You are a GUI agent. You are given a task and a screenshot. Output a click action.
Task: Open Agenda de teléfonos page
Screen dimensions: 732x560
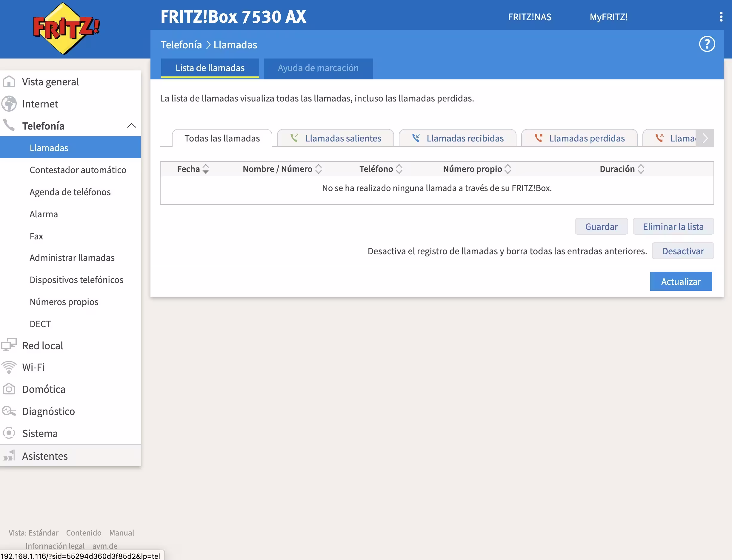(70, 192)
